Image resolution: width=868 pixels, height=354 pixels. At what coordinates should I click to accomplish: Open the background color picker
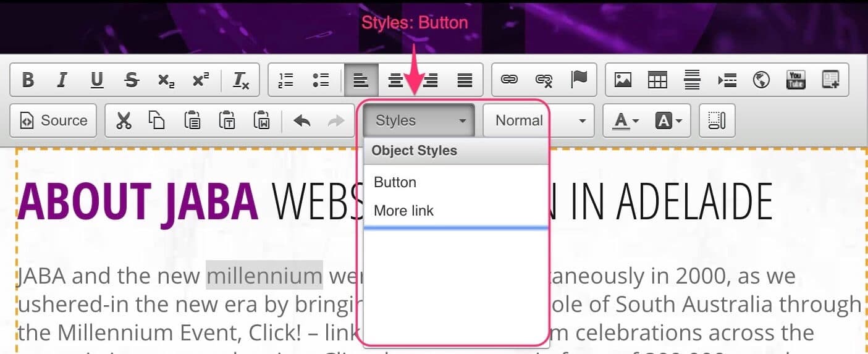[668, 120]
